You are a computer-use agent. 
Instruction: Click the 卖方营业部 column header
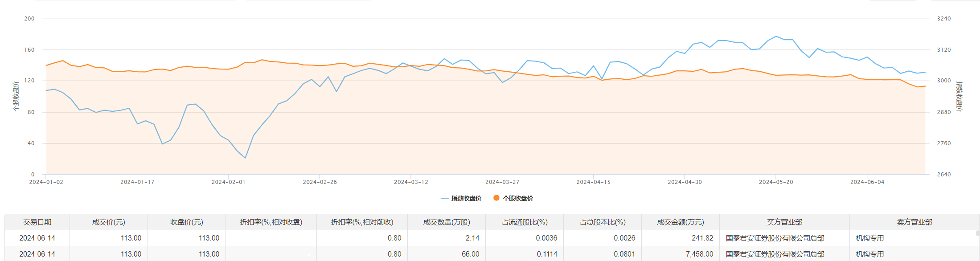pyautogui.click(x=914, y=222)
